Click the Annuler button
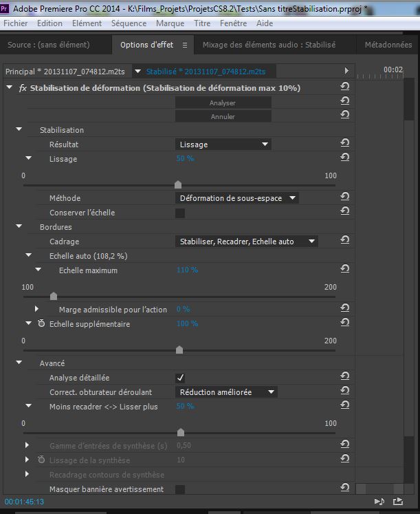The image size is (420, 514). pos(223,116)
